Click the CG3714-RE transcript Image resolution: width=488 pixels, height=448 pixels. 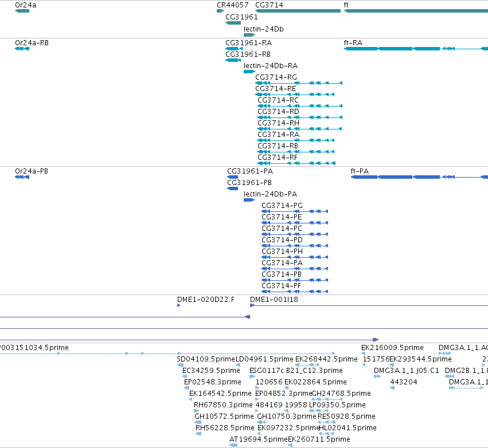coord(295,95)
